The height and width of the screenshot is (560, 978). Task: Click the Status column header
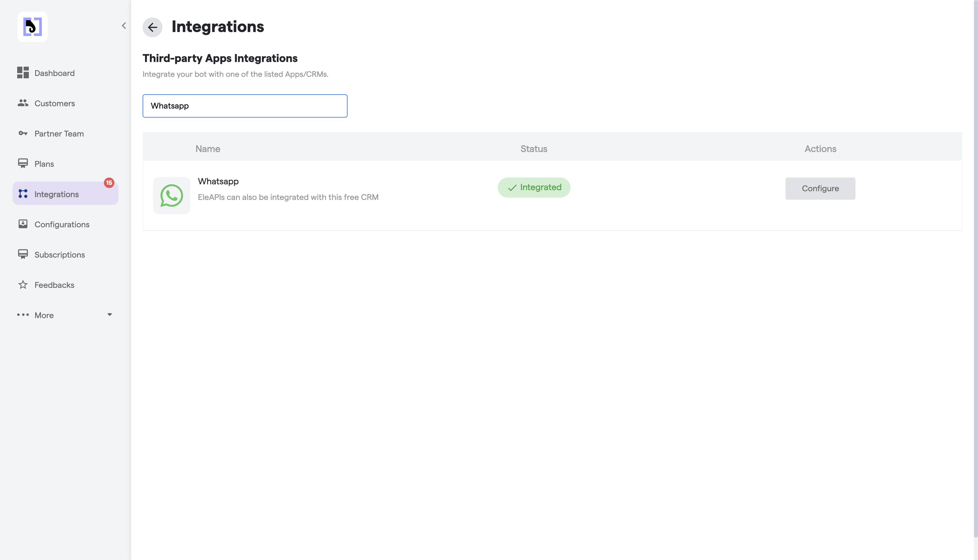pos(534,149)
